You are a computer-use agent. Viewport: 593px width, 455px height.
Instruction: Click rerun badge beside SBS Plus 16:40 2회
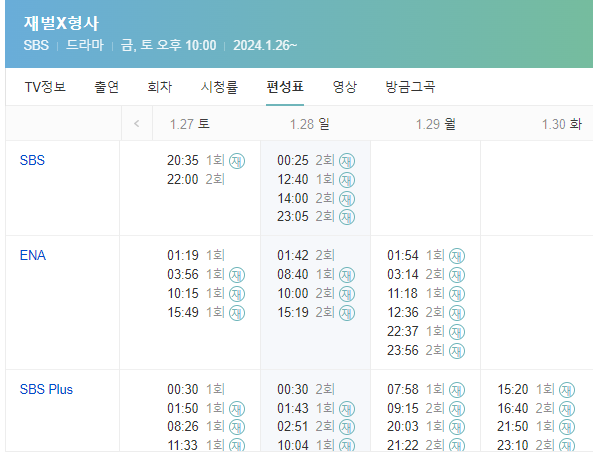[567, 408]
